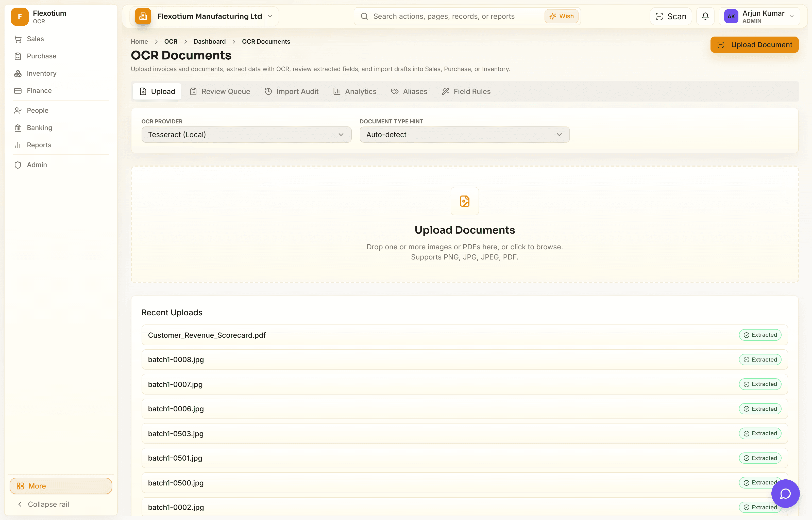Click the Upload Documents drop zone heading
This screenshot has width=812, height=520.
click(x=465, y=230)
